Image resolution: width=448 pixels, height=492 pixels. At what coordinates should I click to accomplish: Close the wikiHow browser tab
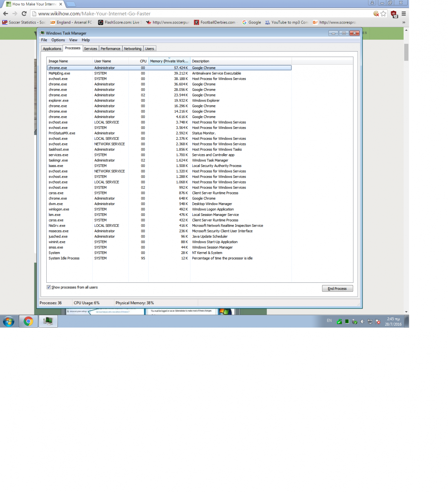click(60, 4)
